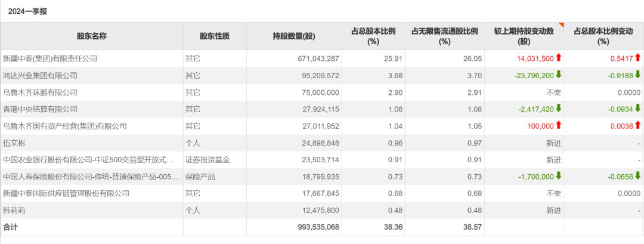Click total holdings 993,535,068

318,227
